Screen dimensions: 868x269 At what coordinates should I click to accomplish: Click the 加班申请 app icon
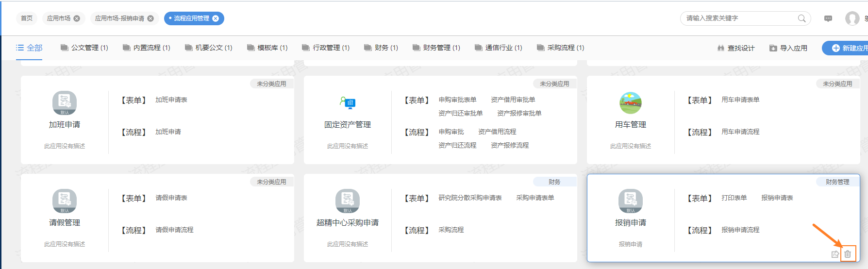(65, 102)
